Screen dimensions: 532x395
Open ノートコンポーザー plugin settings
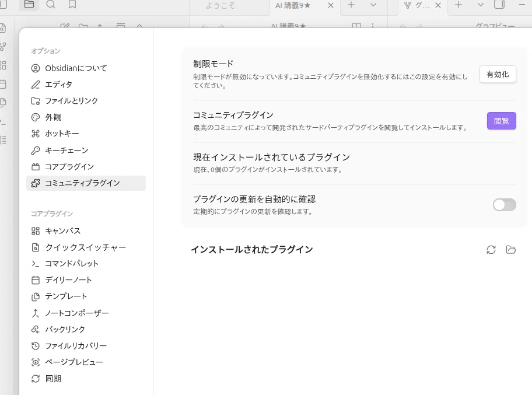point(86,313)
